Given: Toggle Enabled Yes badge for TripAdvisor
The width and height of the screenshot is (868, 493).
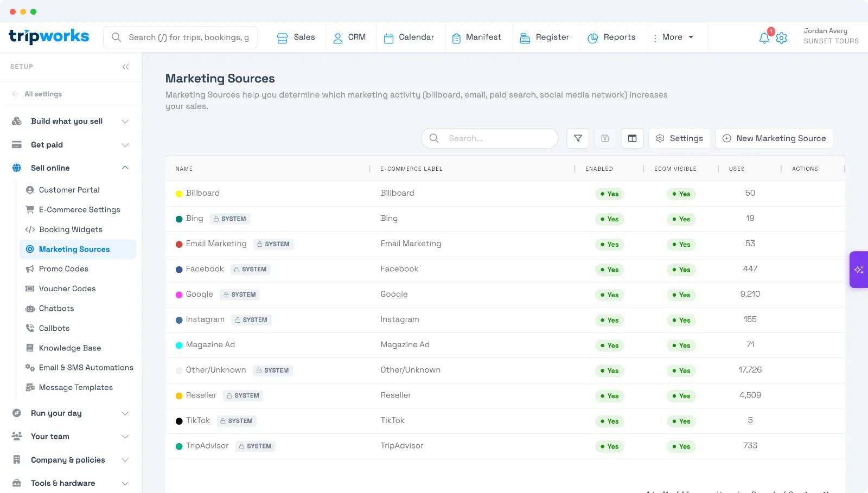Looking at the screenshot, I should [x=609, y=446].
